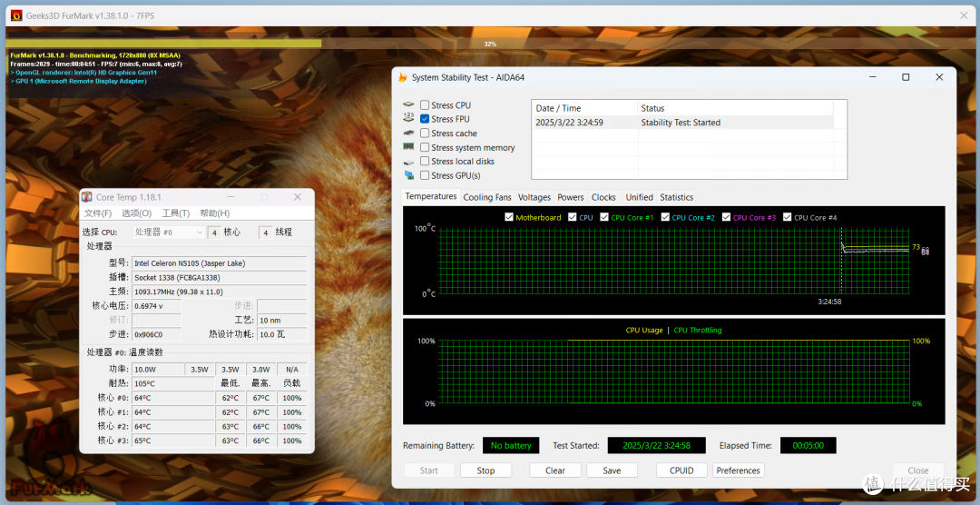Screen dimensions: 980x505
Task: Click the 0.6974 v core voltage value
Action: [x=157, y=306]
